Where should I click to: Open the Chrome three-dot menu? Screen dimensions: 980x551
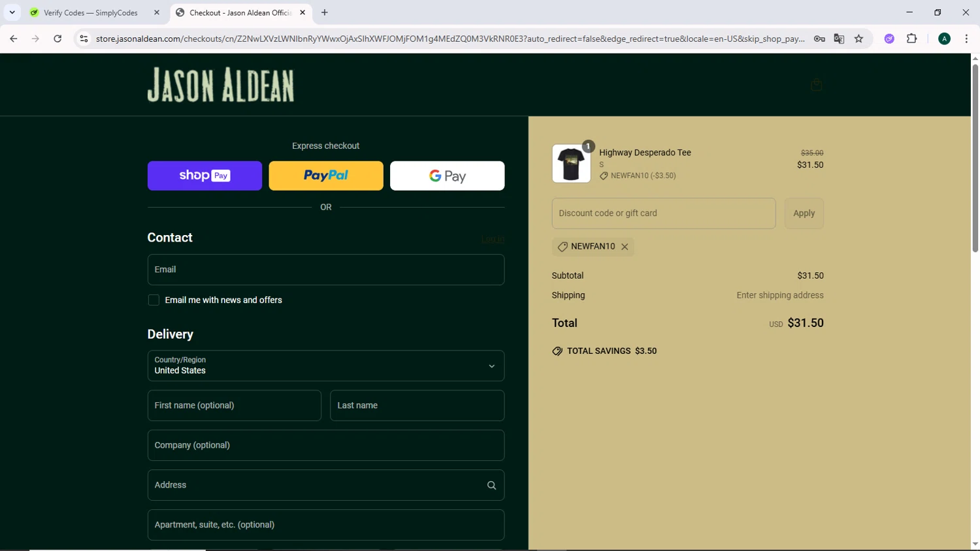point(966,39)
